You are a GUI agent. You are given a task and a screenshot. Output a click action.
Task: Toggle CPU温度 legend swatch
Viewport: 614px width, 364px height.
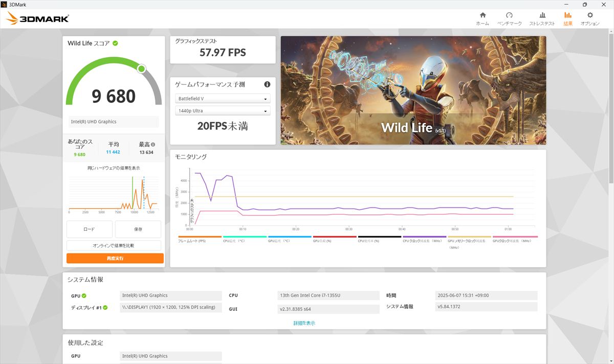tap(245, 237)
